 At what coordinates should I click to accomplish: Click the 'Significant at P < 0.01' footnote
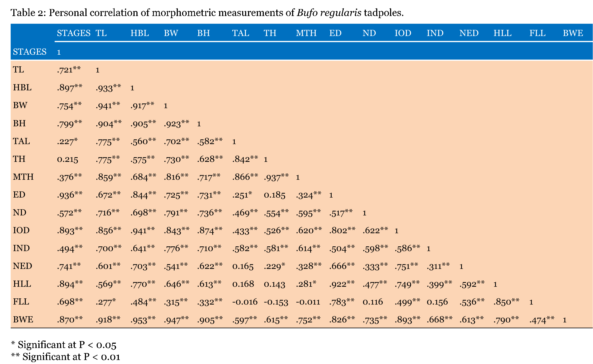[x=66, y=357]
